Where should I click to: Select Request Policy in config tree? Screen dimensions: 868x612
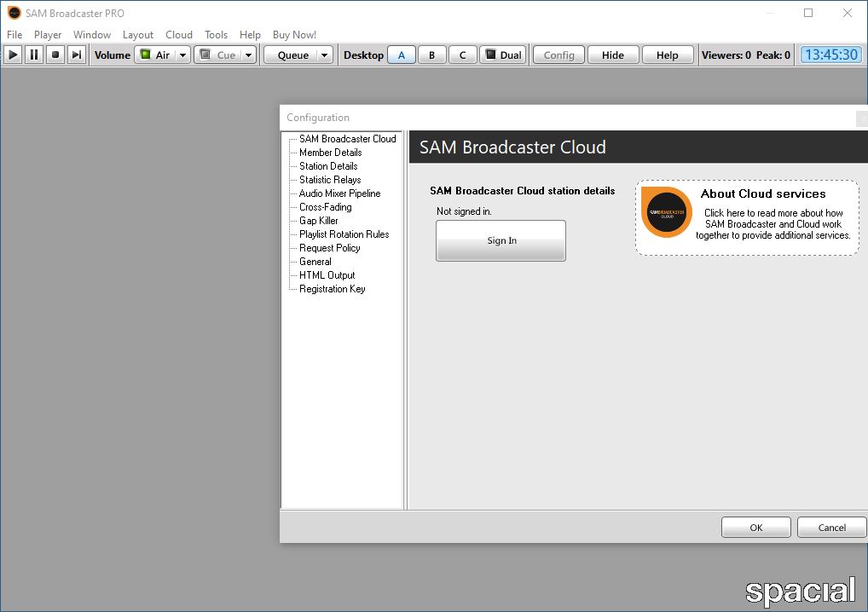(x=330, y=248)
